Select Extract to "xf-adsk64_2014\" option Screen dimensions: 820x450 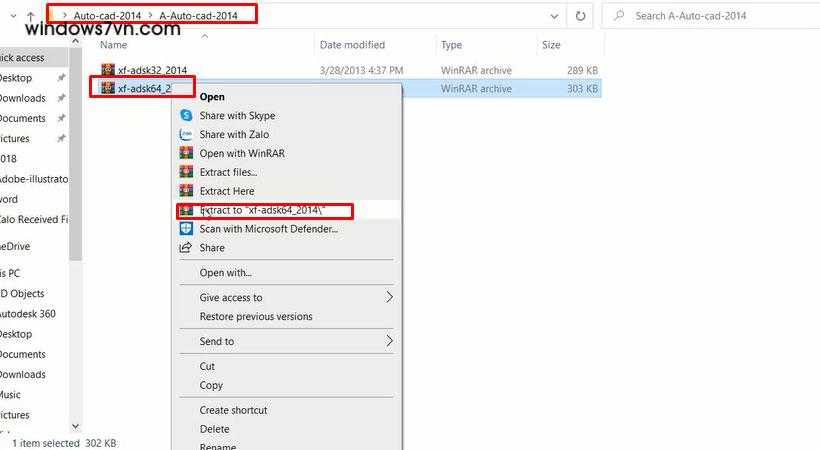tap(276, 211)
